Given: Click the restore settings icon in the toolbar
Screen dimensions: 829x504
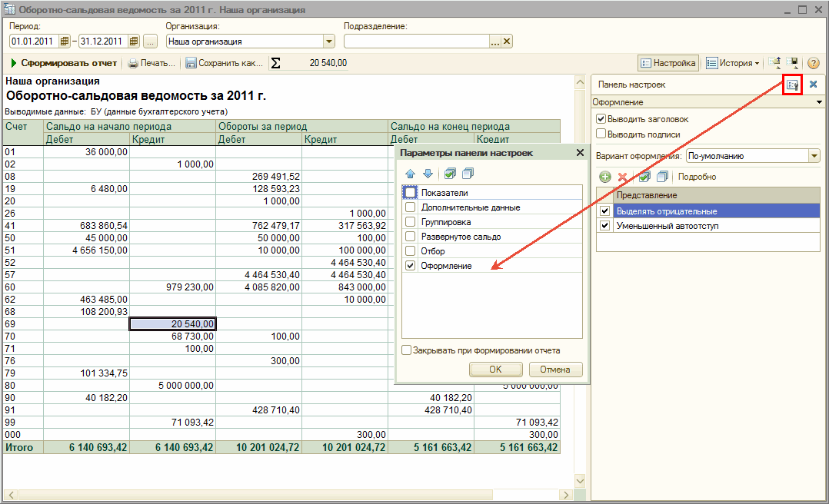Looking at the screenshot, I should pos(774,63).
